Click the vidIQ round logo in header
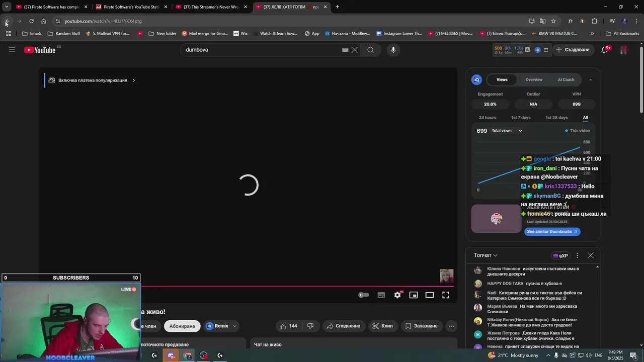 click(x=537, y=50)
